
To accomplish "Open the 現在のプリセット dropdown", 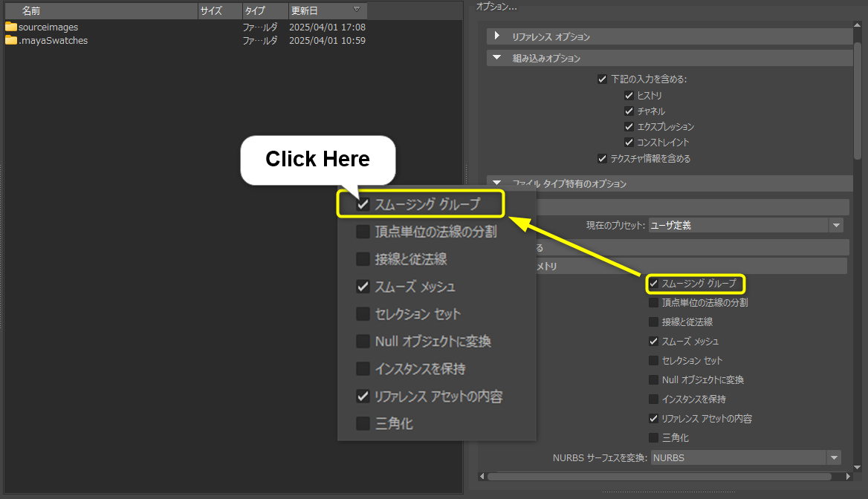I will (x=745, y=225).
